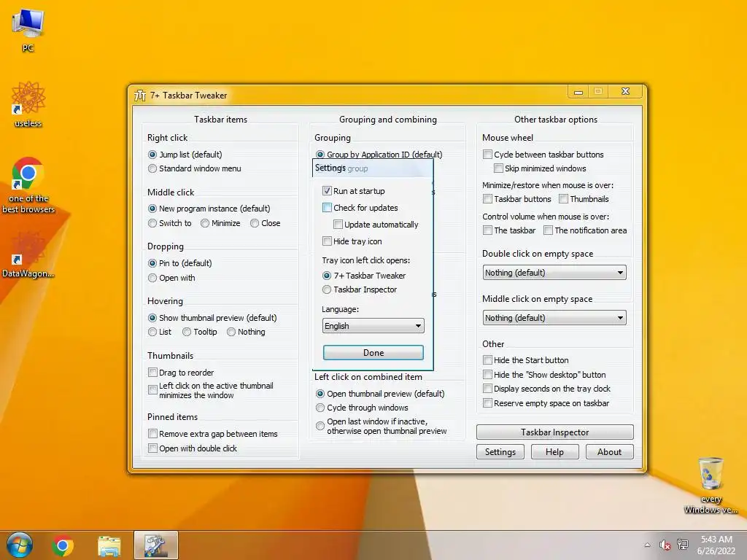Check Open with double click
Viewport: 747px width, 560px height.
click(152, 448)
